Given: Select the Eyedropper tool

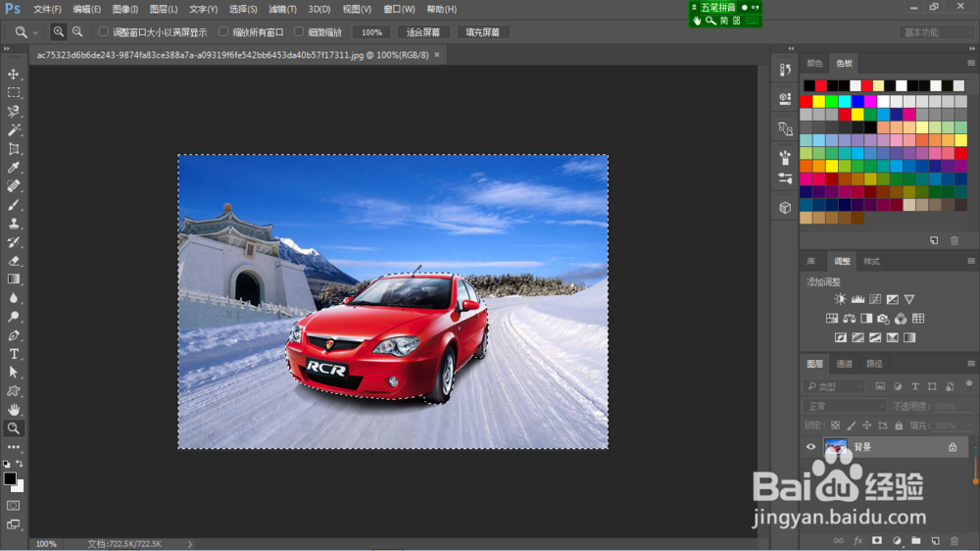Looking at the screenshot, I should pyautogui.click(x=13, y=167).
